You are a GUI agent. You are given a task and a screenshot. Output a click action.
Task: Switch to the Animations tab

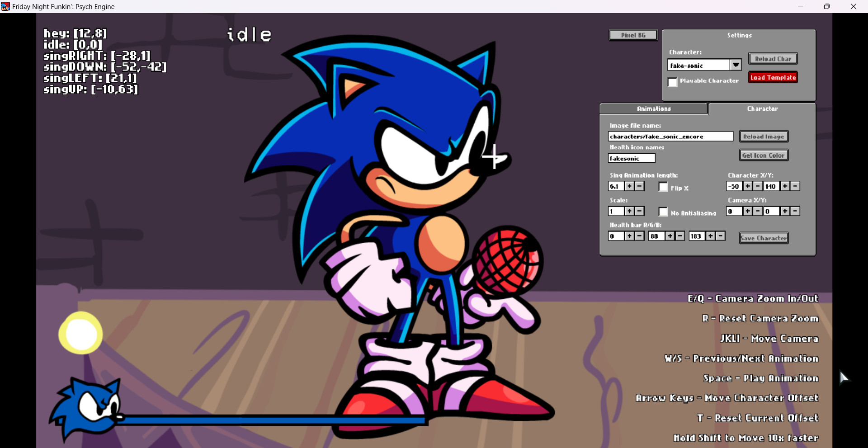tap(653, 108)
